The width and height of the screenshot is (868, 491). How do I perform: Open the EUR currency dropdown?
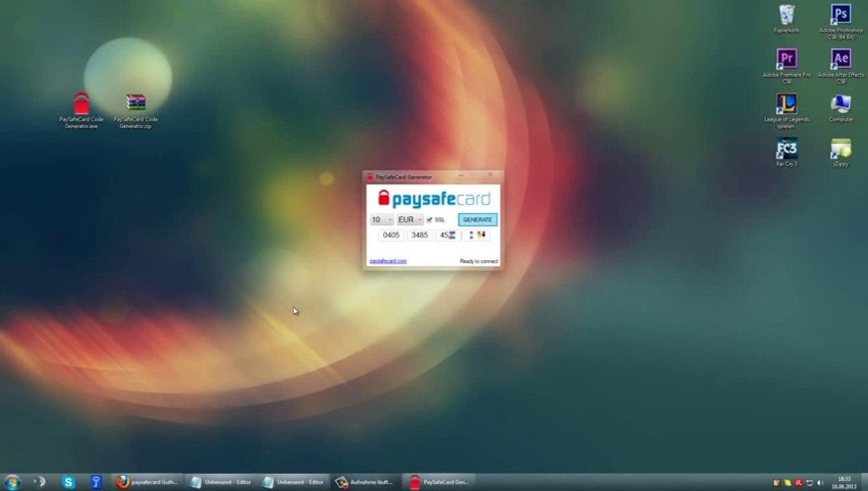click(x=410, y=220)
